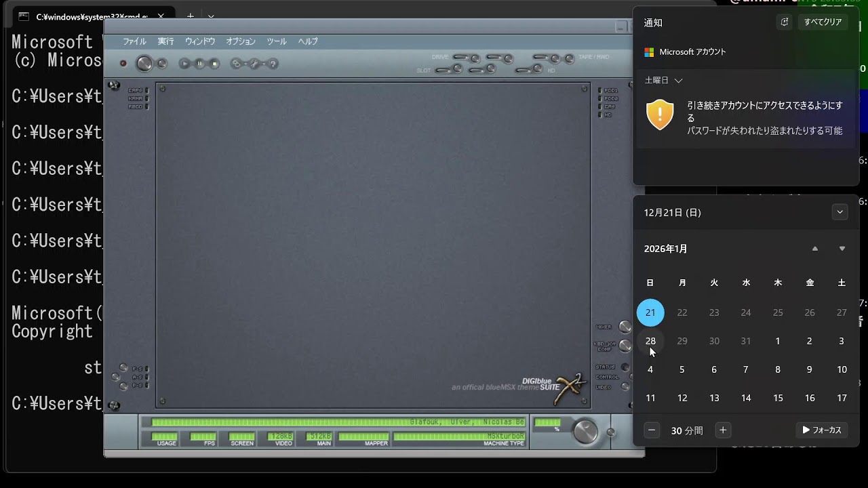
Task: Open the terminal tab dropdown chevron
Action: pos(211,16)
